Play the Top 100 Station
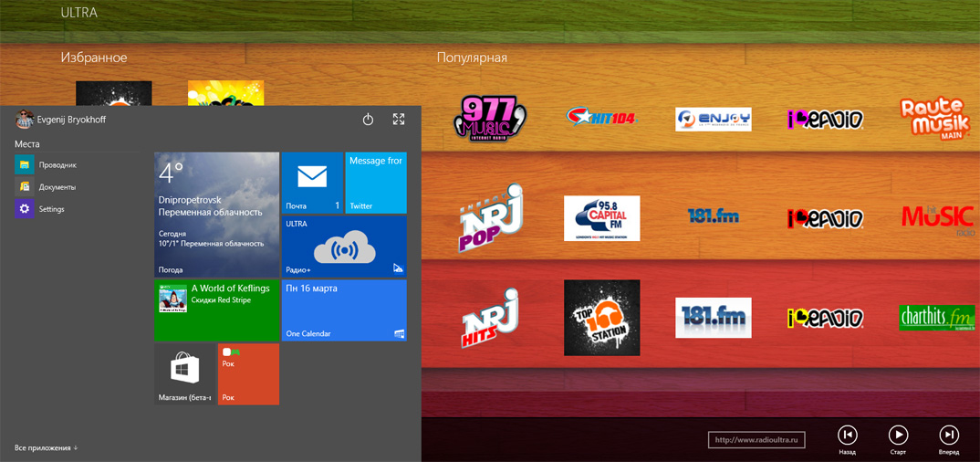Screen dimensions: 980x462 pyautogui.click(x=602, y=318)
